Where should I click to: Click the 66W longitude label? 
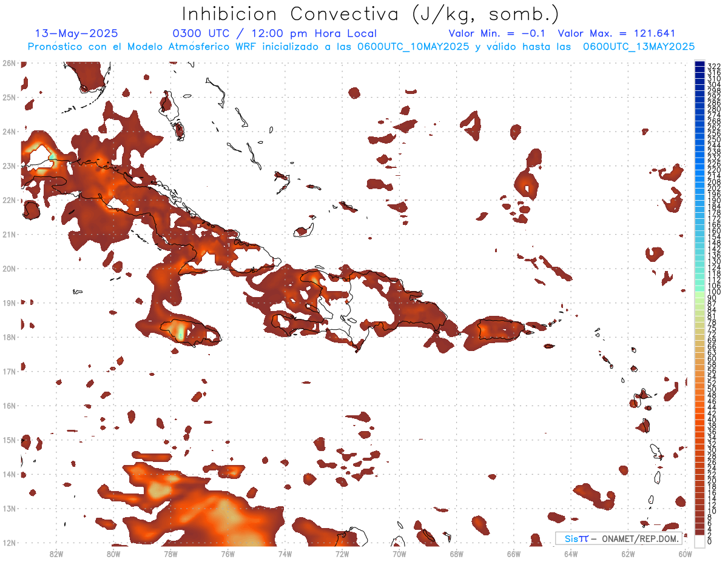[514, 554]
